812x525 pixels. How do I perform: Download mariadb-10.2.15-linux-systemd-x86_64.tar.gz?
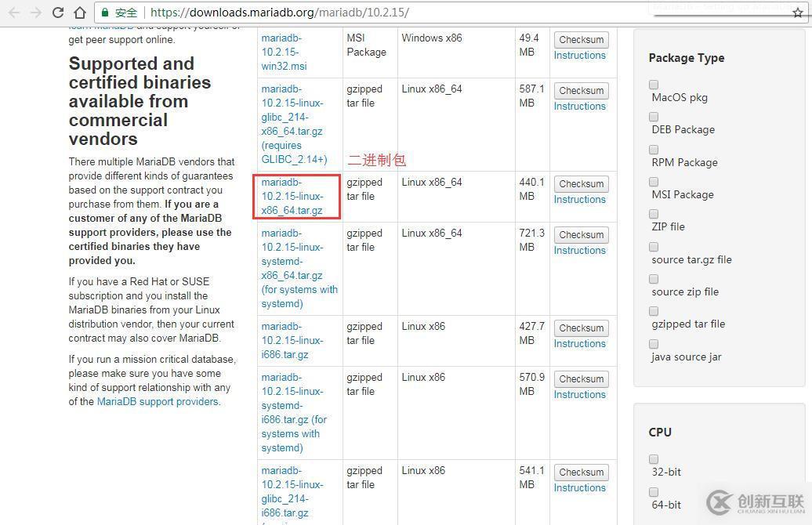(x=299, y=268)
